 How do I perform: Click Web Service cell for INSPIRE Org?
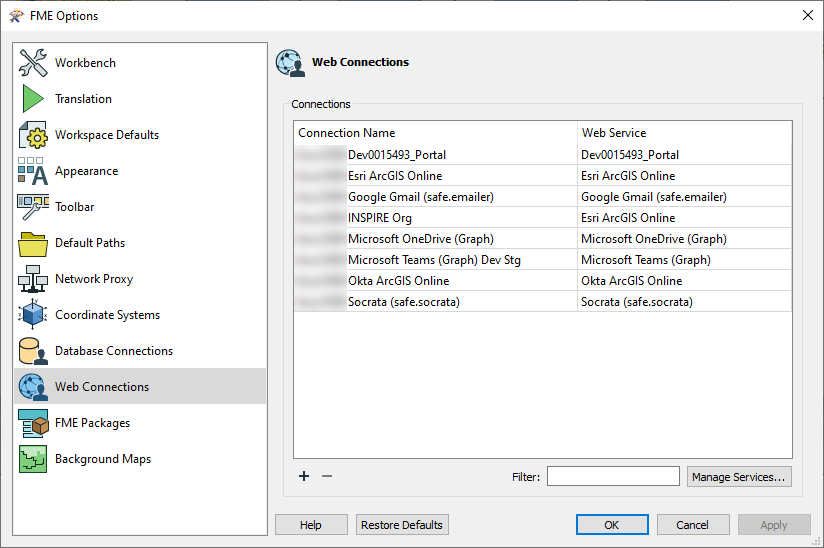(684, 218)
